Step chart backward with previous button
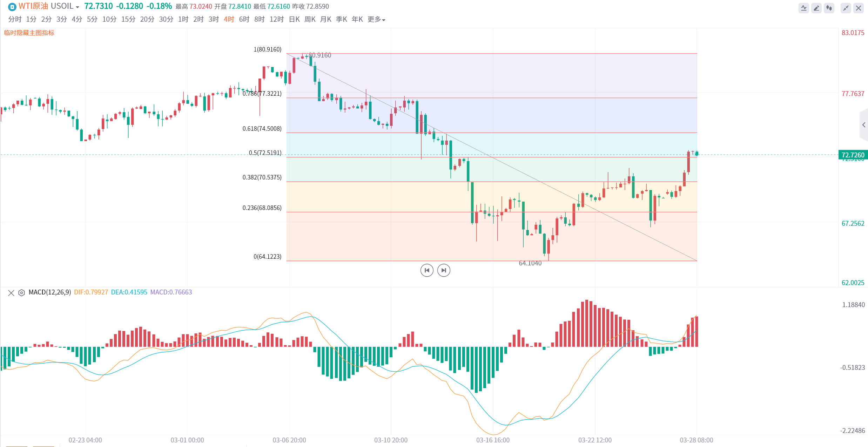868x447 pixels. (x=427, y=270)
